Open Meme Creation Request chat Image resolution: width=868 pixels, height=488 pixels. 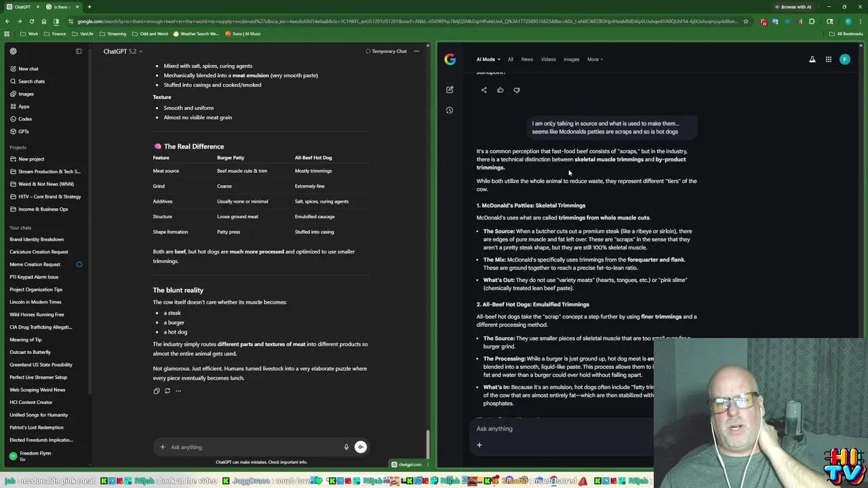pyautogui.click(x=35, y=264)
